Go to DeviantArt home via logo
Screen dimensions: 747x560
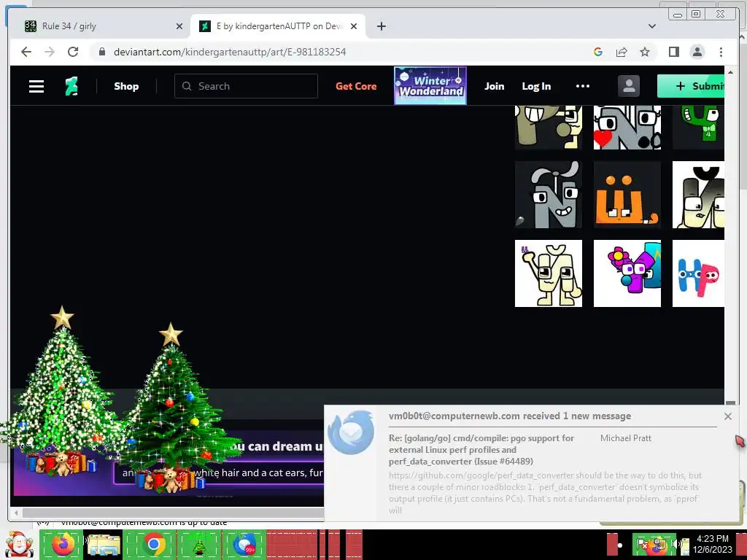[x=71, y=86]
